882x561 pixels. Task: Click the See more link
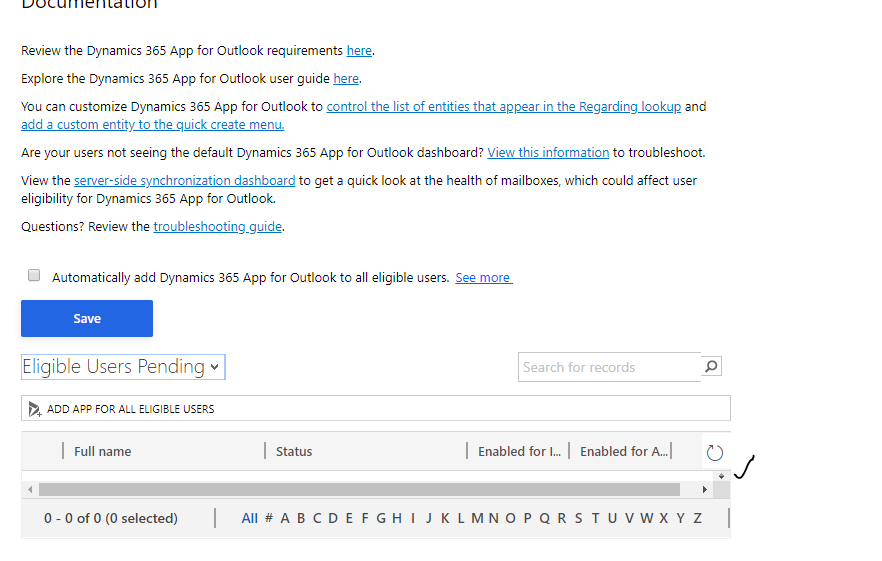coord(483,278)
